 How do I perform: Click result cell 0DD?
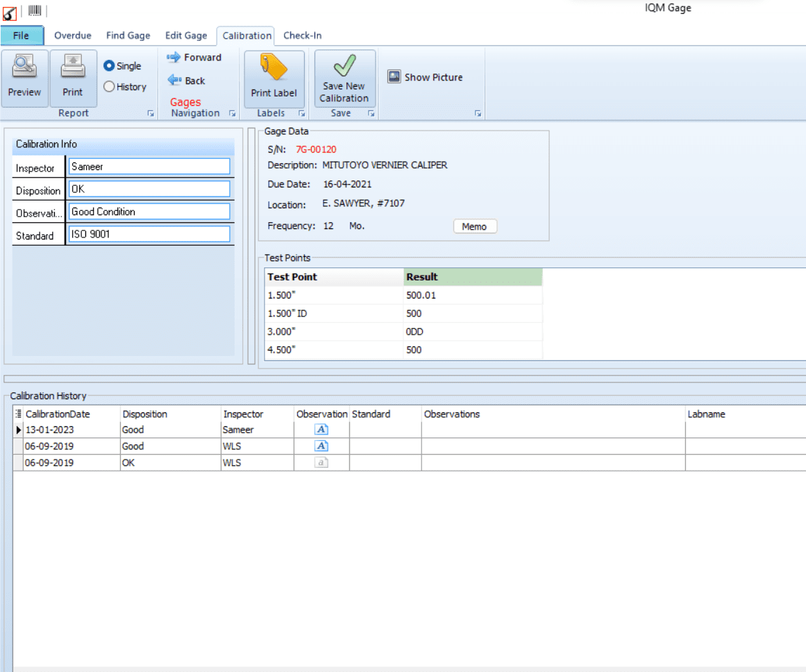(473, 332)
